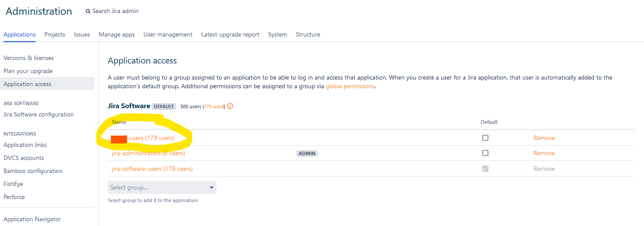This screenshot has width=644, height=226.
Task: Open the jira-administrators group link
Action: 148,153
